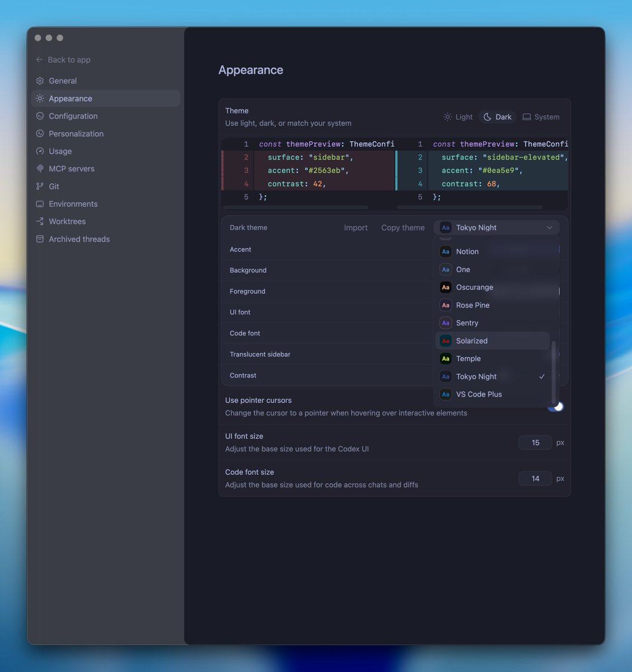Screen dimensions: 632x672
Task: Click the monitor icon beside System
Action: (x=527, y=117)
